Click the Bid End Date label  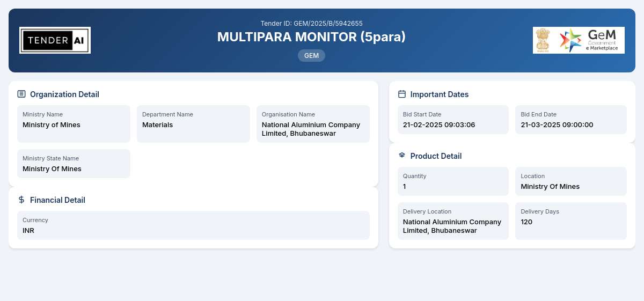tap(539, 114)
